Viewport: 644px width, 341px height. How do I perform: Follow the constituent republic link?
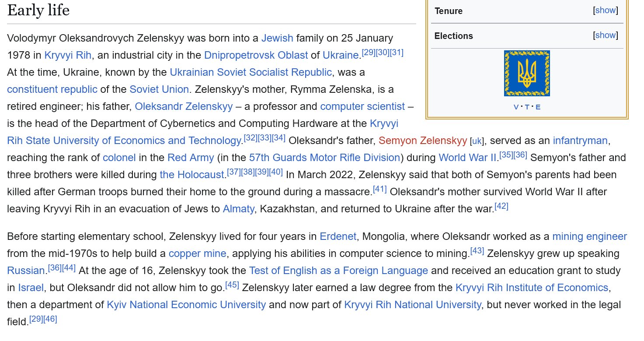tap(52, 89)
